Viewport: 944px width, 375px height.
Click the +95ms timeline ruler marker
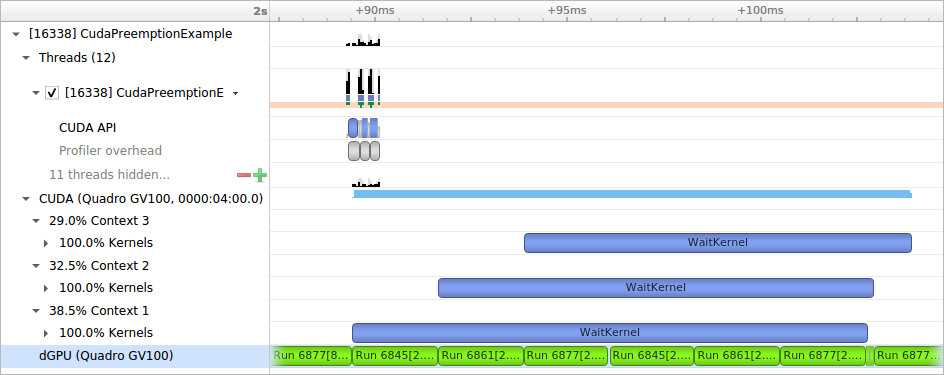coord(567,10)
